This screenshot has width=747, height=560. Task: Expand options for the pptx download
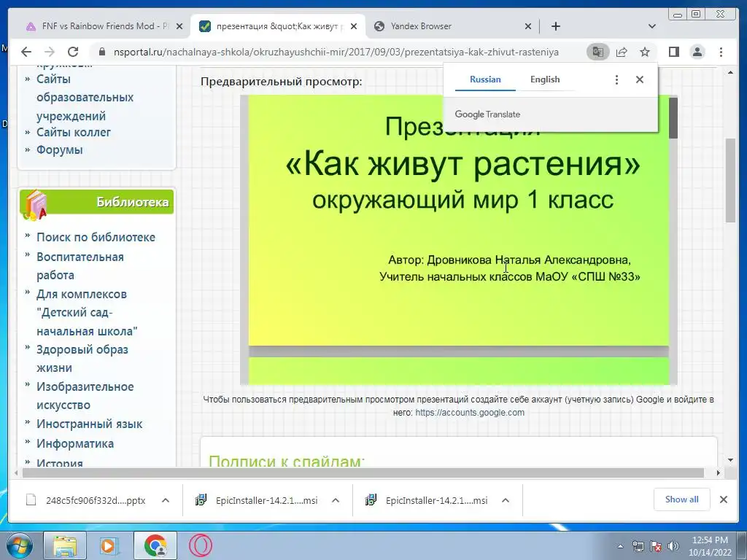(166, 500)
